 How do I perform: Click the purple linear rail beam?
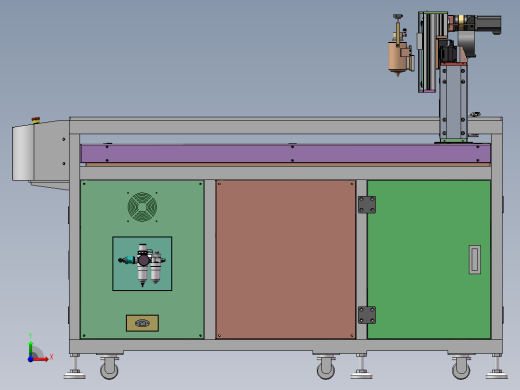tap(286, 154)
